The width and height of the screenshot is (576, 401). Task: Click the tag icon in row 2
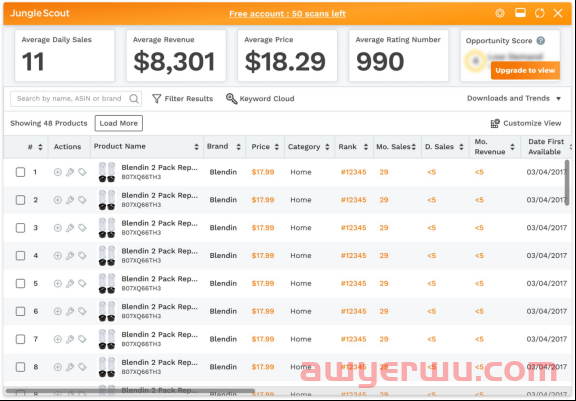[x=82, y=200]
